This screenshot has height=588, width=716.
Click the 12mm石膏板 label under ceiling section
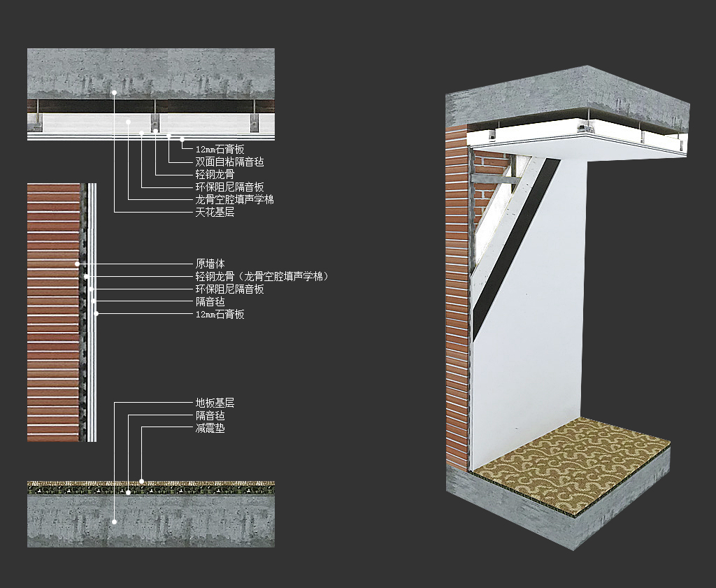(x=220, y=149)
